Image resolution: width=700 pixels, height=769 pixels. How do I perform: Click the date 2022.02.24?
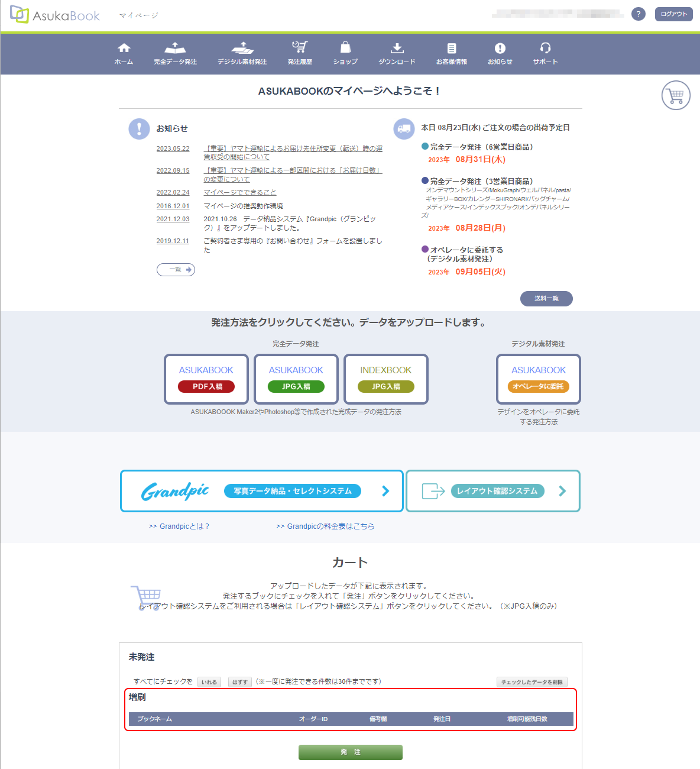click(x=173, y=192)
